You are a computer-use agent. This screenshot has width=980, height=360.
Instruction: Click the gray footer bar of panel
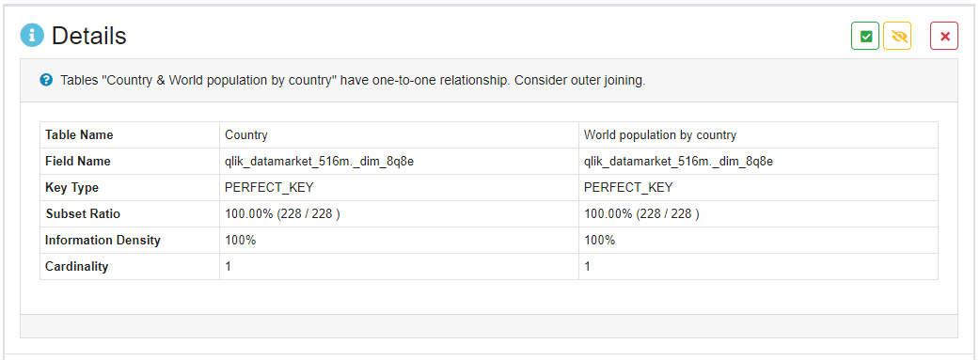coord(489,326)
